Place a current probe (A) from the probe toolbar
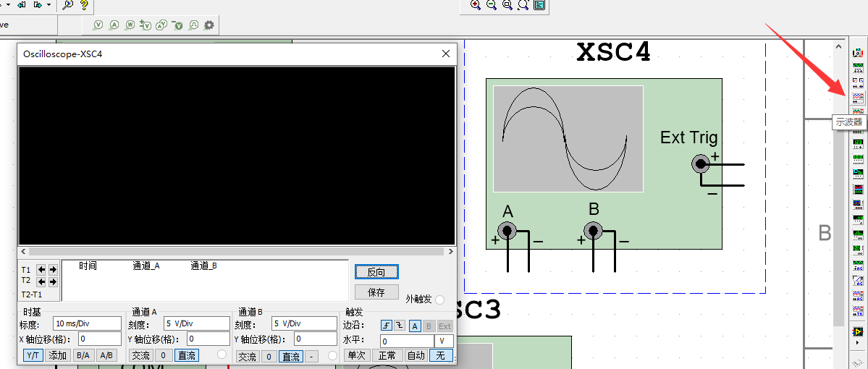 coord(114,25)
